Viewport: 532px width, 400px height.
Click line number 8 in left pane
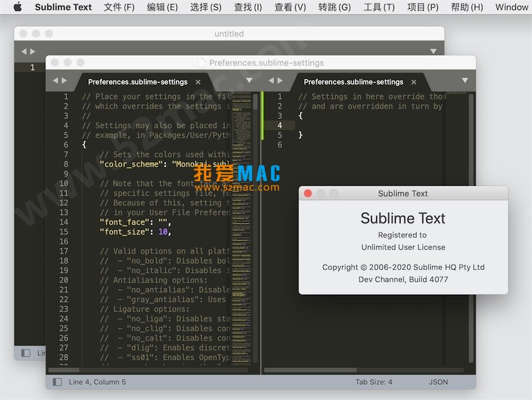(66, 164)
